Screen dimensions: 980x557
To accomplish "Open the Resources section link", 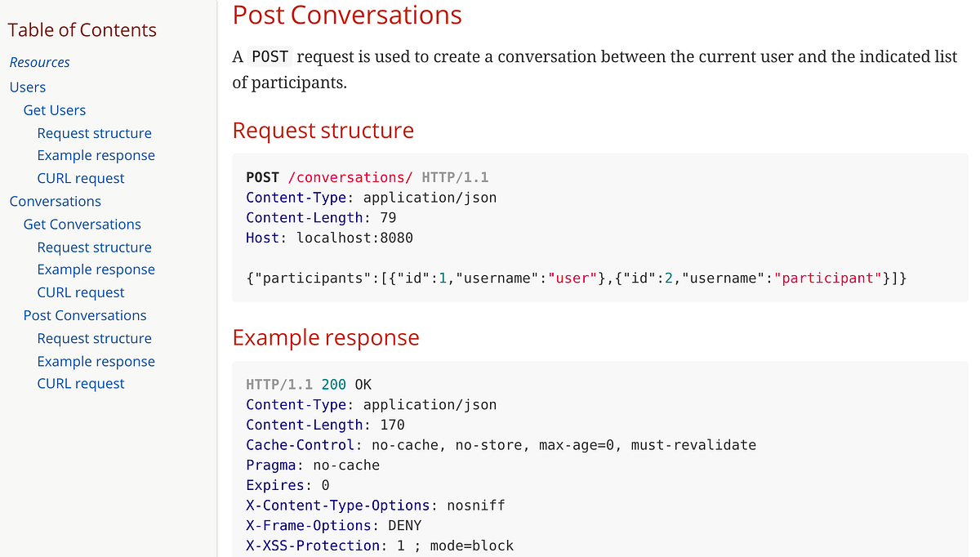I will point(39,62).
